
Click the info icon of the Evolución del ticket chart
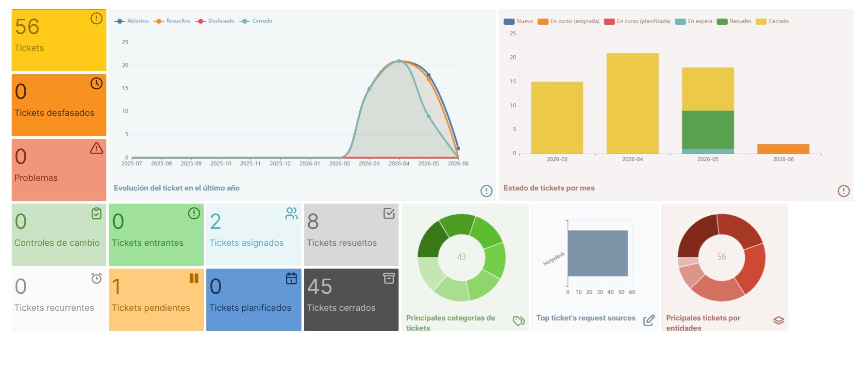click(x=486, y=191)
